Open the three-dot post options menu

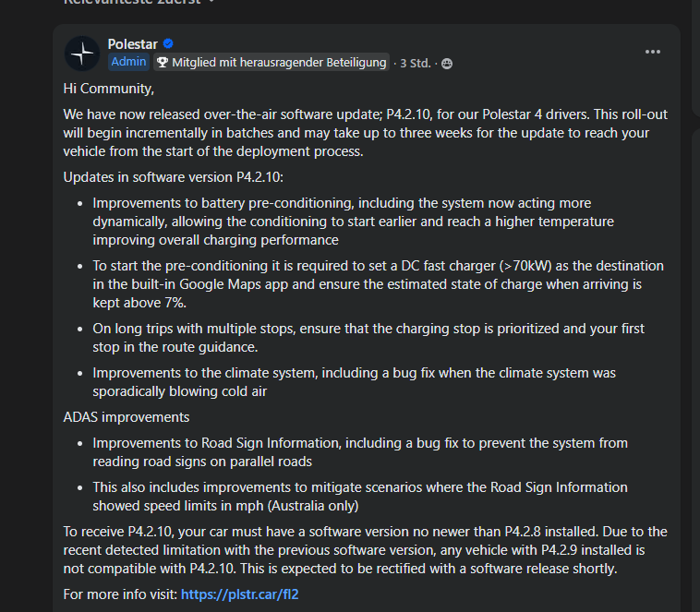coord(653,53)
